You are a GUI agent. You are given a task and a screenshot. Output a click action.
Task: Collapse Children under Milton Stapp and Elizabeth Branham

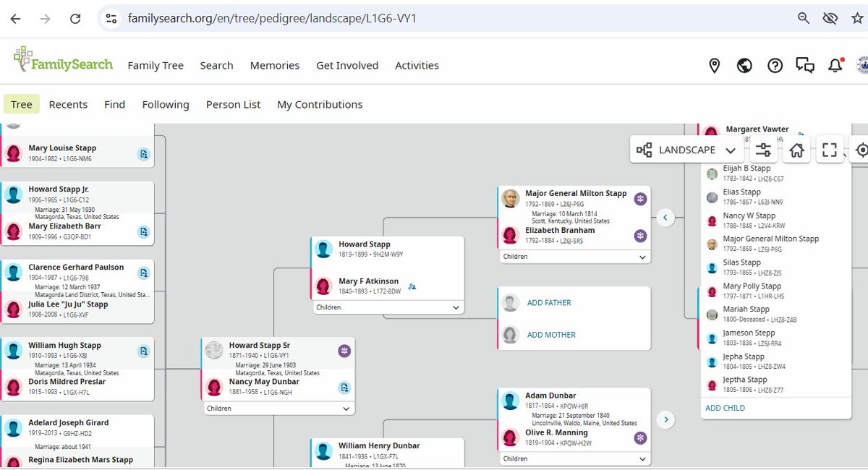pos(574,257)
